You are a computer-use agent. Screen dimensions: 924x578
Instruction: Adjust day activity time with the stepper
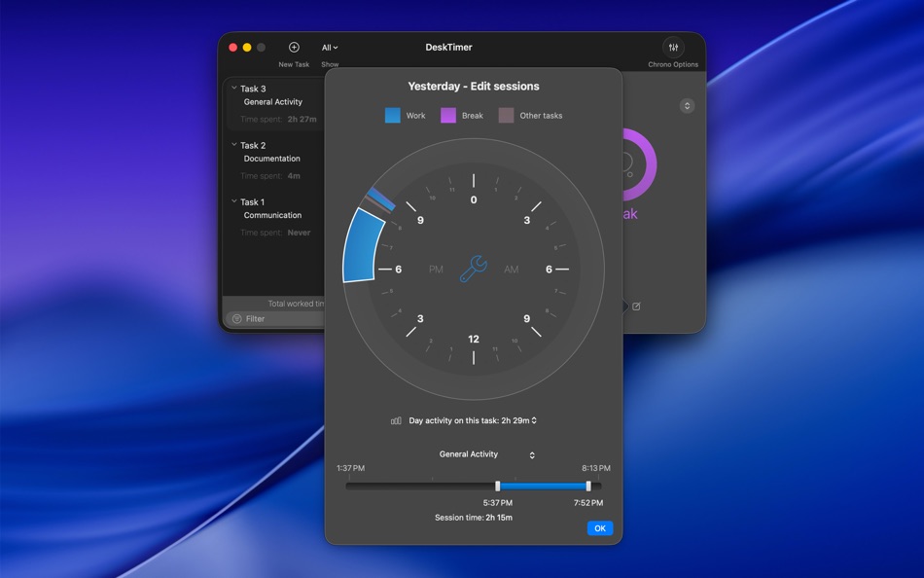(x=534, y=420)
